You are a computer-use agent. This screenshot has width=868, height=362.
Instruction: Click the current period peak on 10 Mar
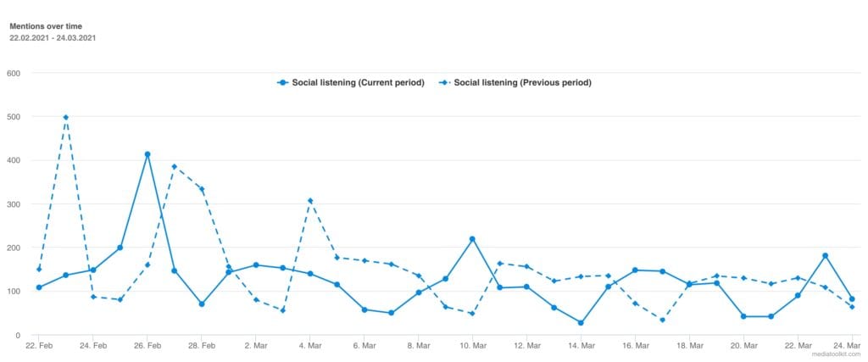pos(472,239)
